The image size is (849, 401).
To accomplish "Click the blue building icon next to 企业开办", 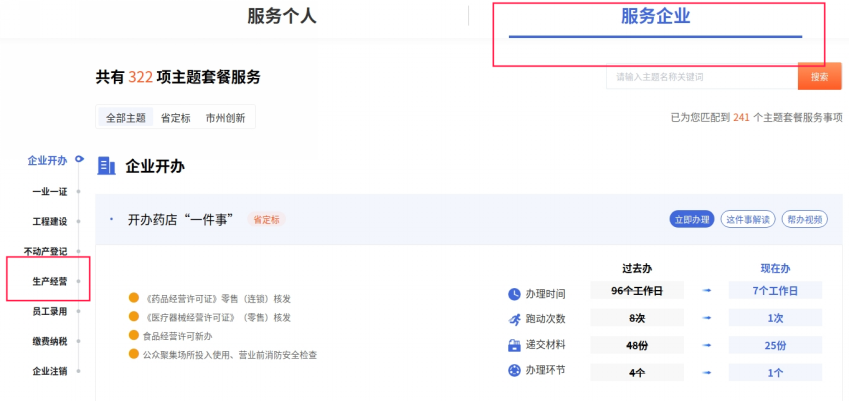I will coord(107,166).
